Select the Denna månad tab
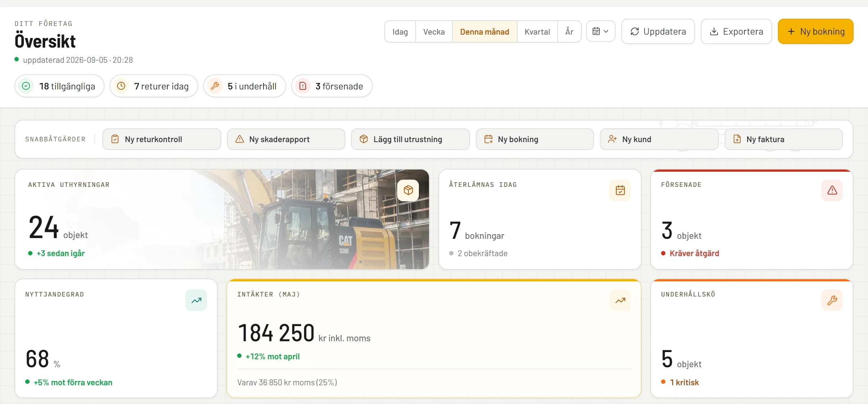The width and height of the screenshot is (868, 404). click(484, 32)
